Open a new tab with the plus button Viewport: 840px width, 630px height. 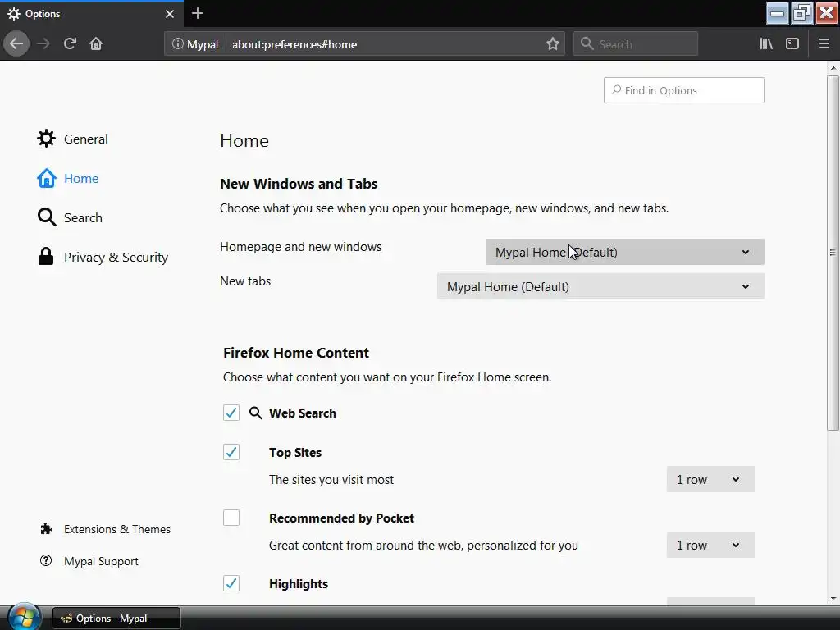197,13
